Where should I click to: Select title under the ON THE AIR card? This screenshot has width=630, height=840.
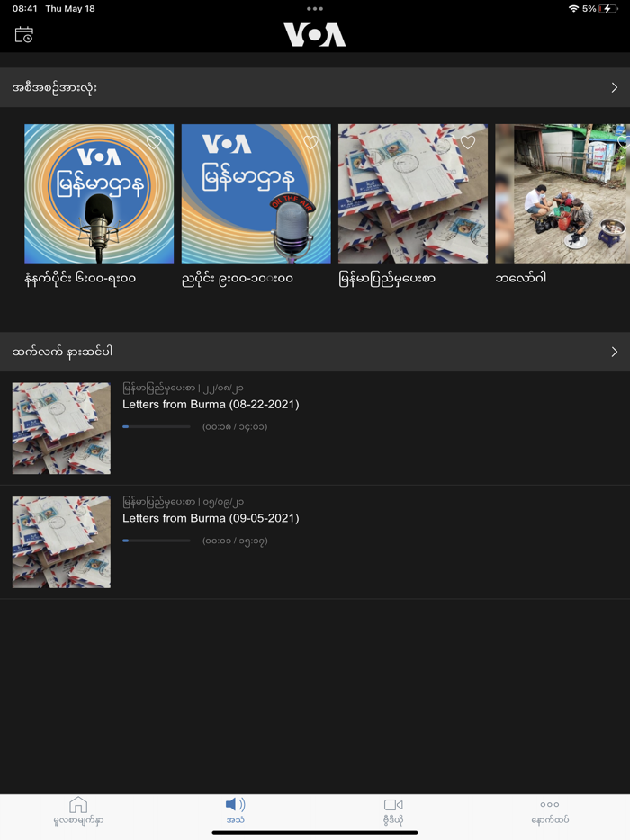238,279
